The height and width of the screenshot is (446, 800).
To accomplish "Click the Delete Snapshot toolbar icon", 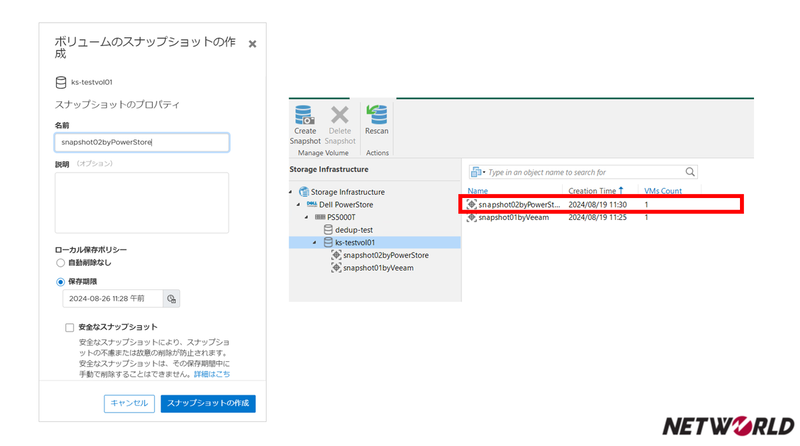I will click(x=340, y=115).
